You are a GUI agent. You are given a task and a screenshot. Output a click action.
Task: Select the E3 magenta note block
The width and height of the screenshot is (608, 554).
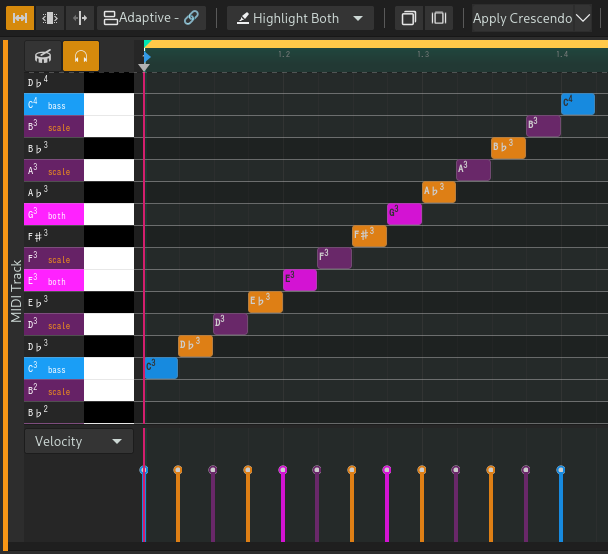pos(300,280)
